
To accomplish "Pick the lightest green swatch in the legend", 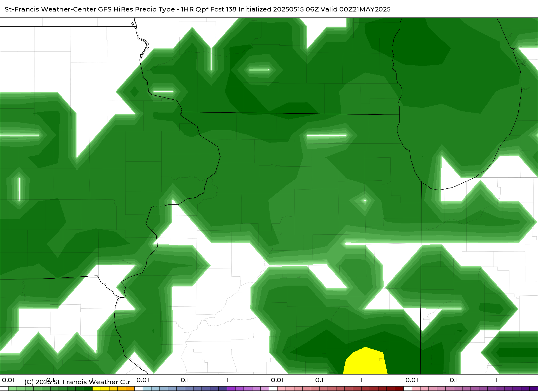I will click(13, 389).
